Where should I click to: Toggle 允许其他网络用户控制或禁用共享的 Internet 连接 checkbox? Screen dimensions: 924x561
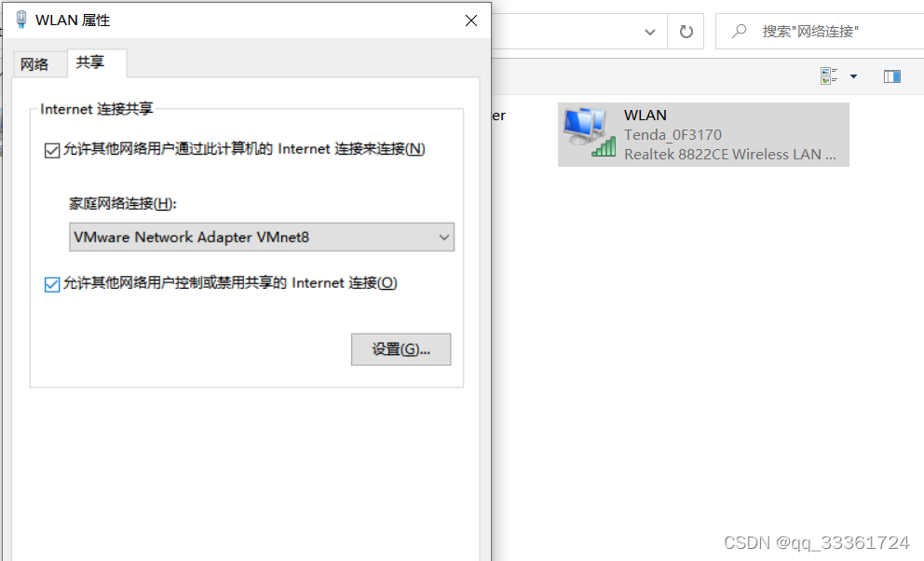[x=52, y=284]
